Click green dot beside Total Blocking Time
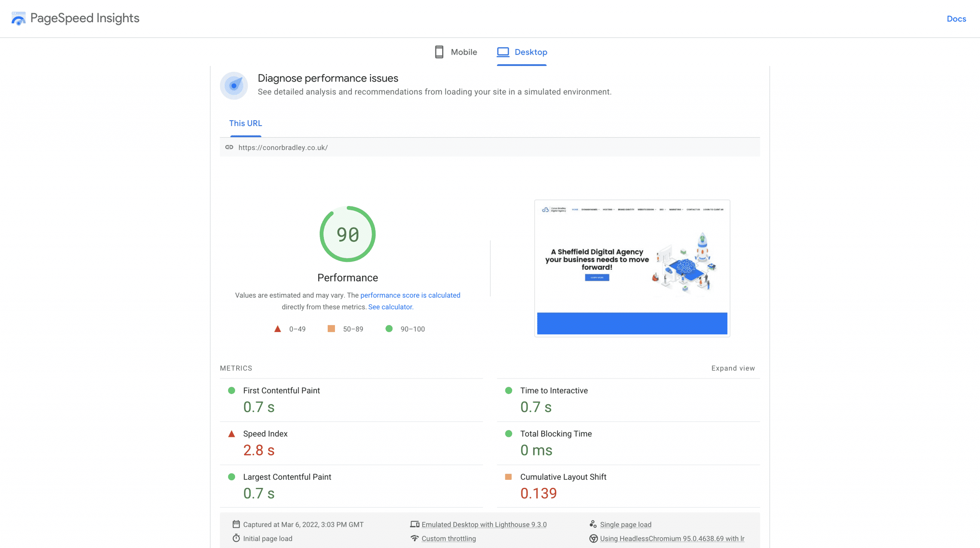The height and width of the screenshot is (548, 980). [x=508, y=433]
